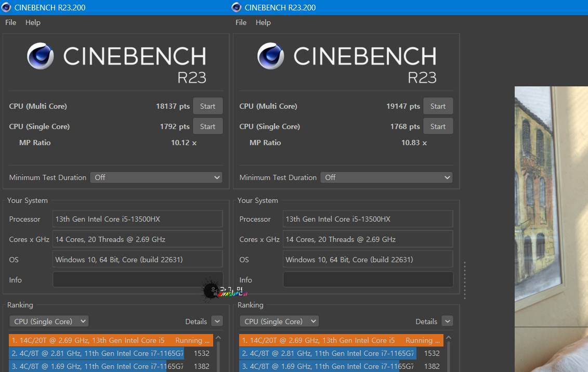
Task: Open left ranking CPU (Single Core) dropdown
Action: 49,322
